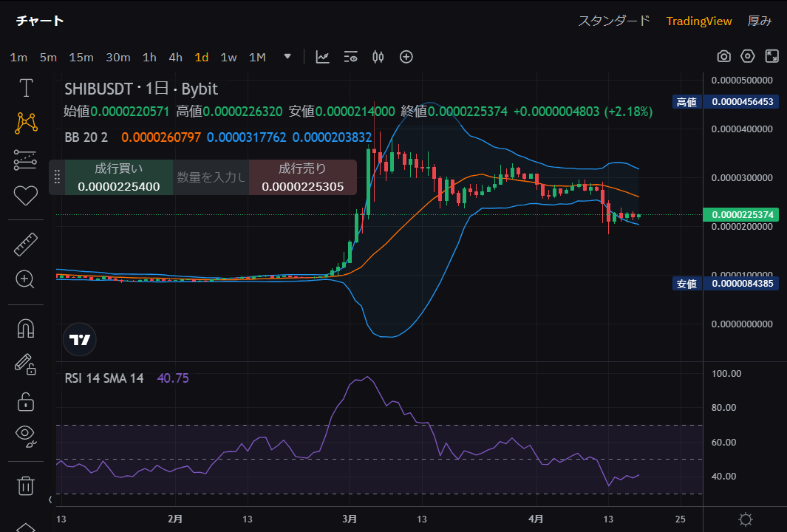787x532 pixels.
Task: Select the 1h timeframe
Action: click(149, 57)
